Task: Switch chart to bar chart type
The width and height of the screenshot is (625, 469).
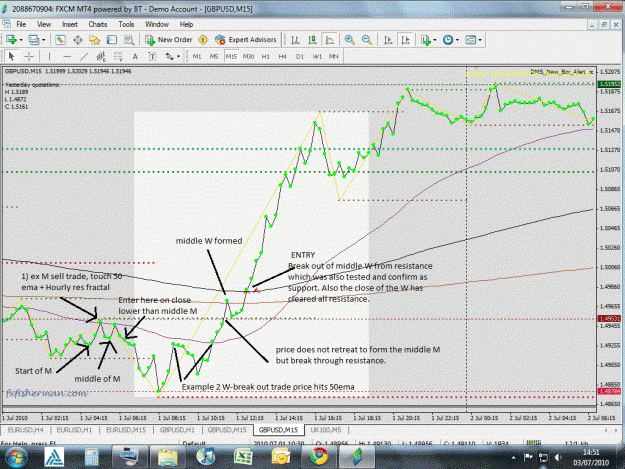Action: coord(295,40)
